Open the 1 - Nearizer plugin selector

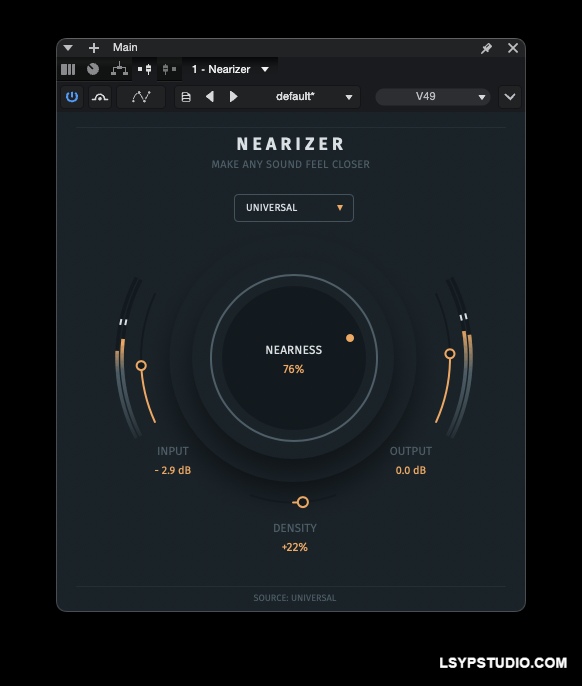click(230, 69)
